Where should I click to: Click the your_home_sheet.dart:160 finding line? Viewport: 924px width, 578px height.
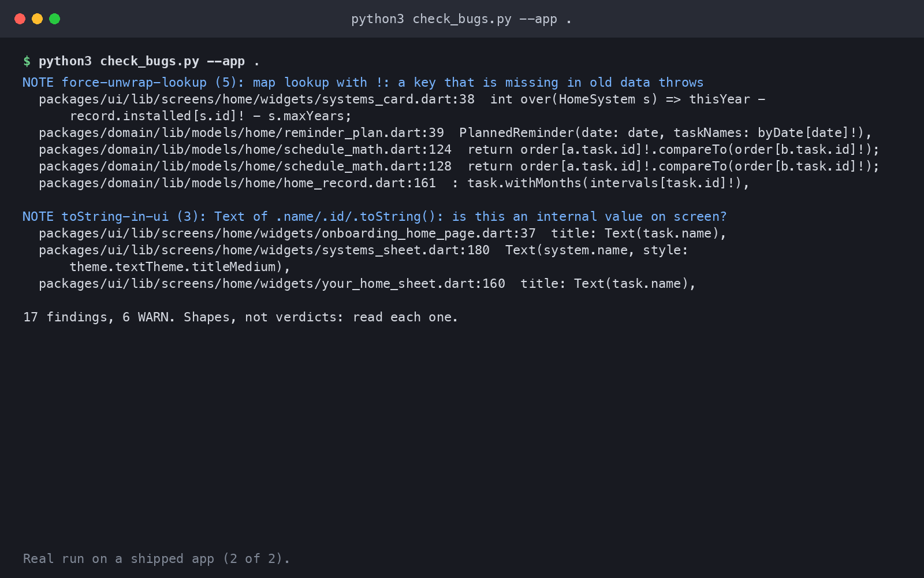tap(367, 284)
